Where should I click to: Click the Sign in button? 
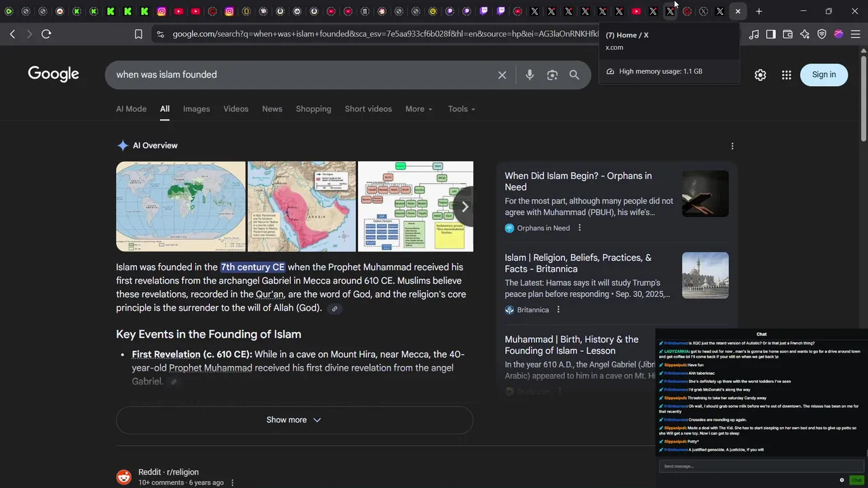coord(824,75)
